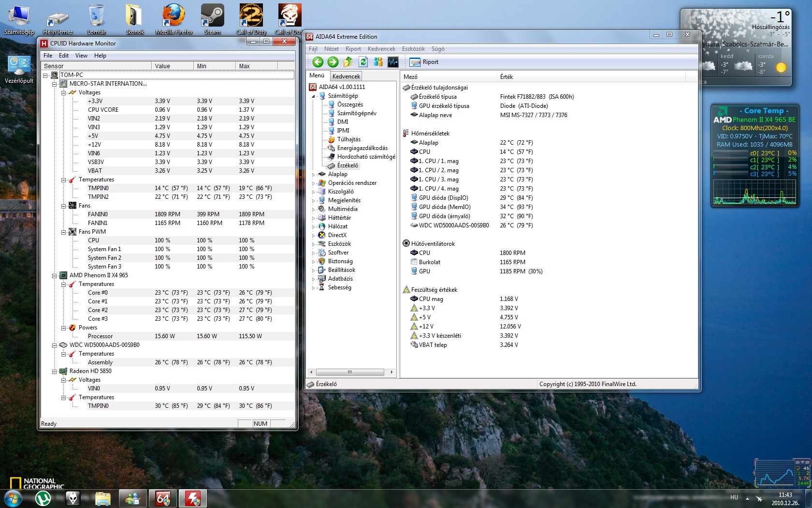Screen dimensions: 812x508
Task: Click the green Back arrow in AIDA64 toolbar
Action: point(318,62)
